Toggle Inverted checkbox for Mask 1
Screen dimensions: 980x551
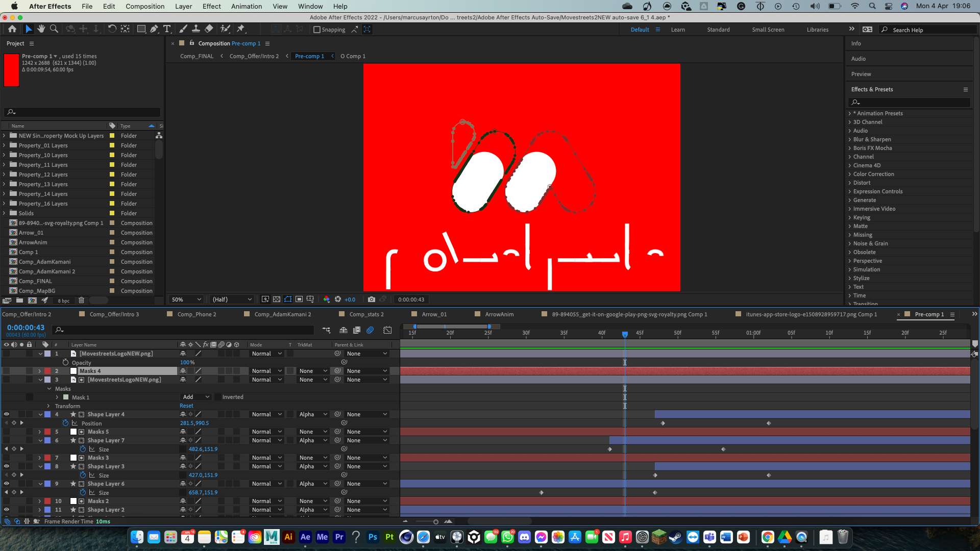click(x=217, y=397)
